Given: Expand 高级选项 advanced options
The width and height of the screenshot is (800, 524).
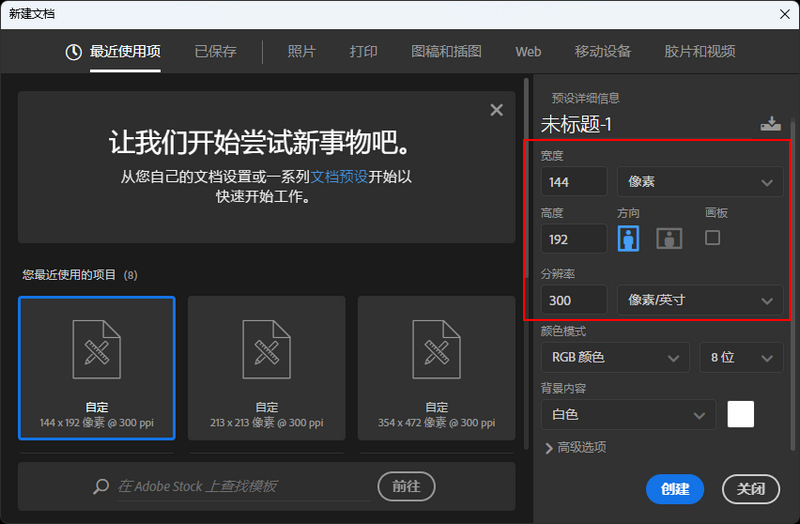Looking at the screenshot, I should (x=576, y=448).
